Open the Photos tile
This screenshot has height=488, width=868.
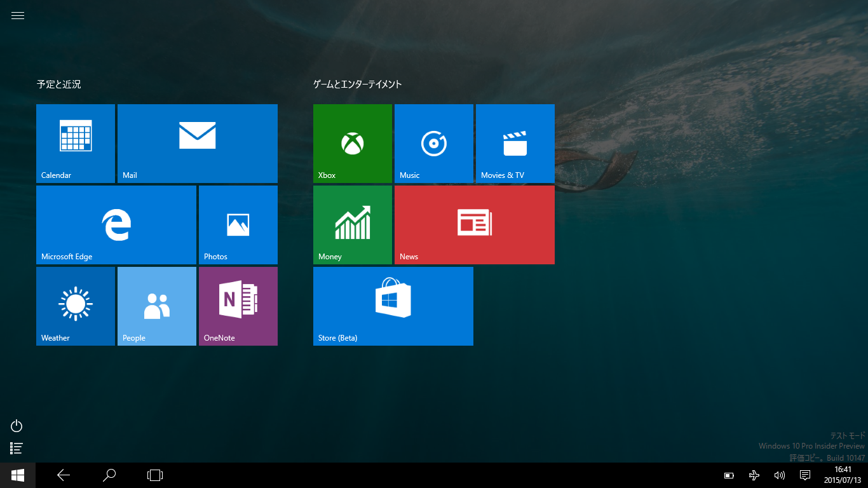(x=238, y=225)
